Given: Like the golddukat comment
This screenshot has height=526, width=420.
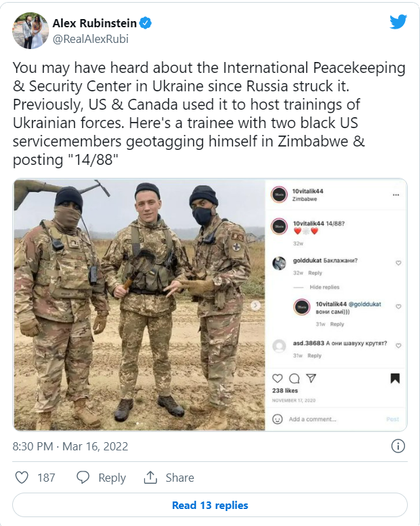Looking at the screenshot, I should pos(398,263).
